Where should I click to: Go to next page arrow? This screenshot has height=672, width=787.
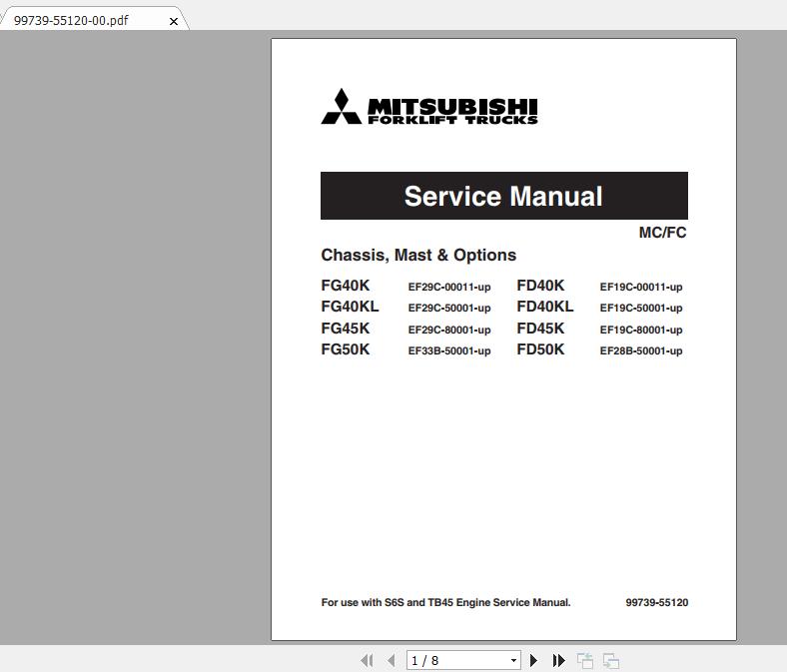pyautogui.click(x=534, y=660)
